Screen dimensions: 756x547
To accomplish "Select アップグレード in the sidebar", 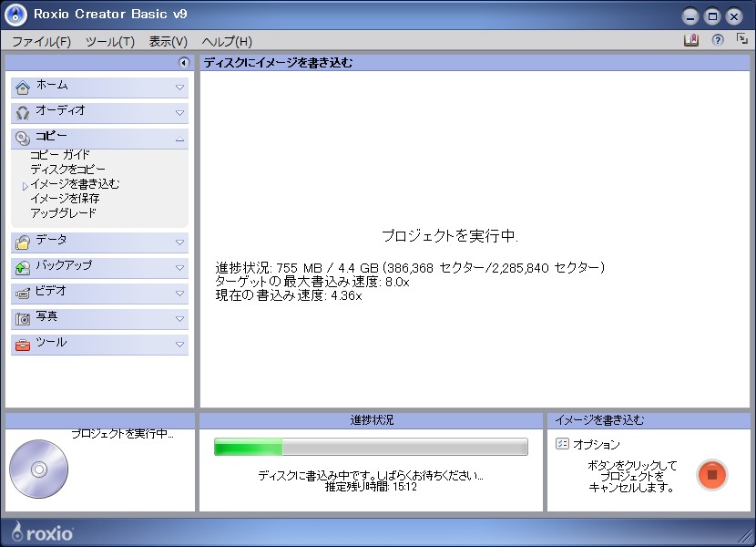I will (x=63, y=212).
